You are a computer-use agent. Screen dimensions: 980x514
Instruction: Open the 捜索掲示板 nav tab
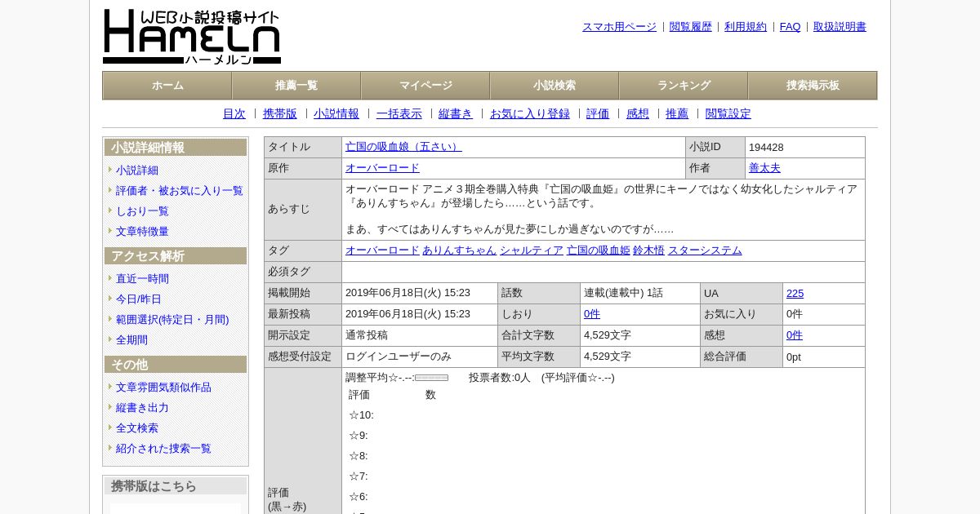point(813,86)
